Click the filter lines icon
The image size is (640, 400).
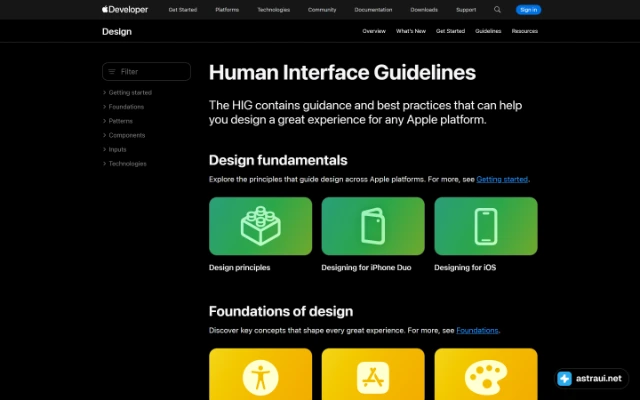[x=112, y=71]
